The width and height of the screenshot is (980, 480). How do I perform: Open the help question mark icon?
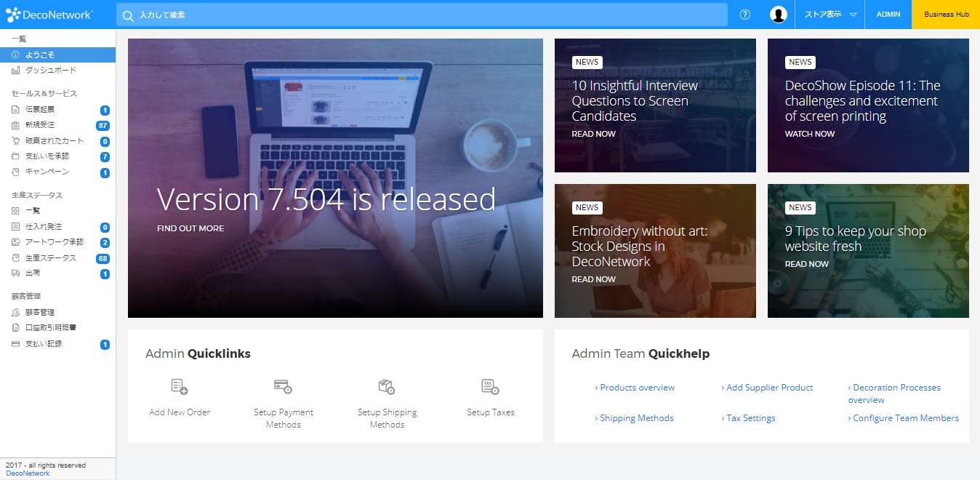tap(745, 15)
